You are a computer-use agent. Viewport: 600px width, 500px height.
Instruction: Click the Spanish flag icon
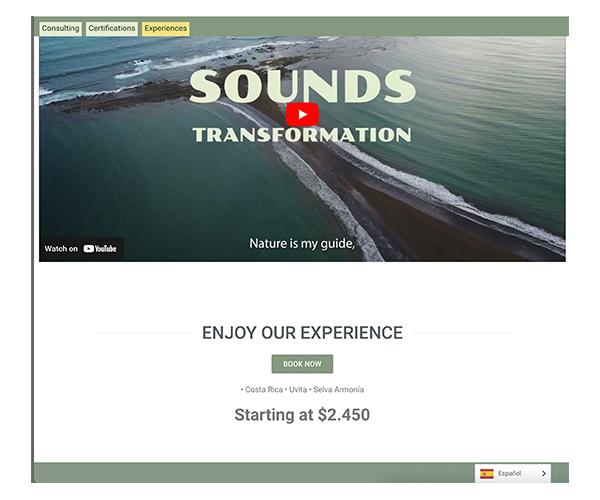pos(487,474)
